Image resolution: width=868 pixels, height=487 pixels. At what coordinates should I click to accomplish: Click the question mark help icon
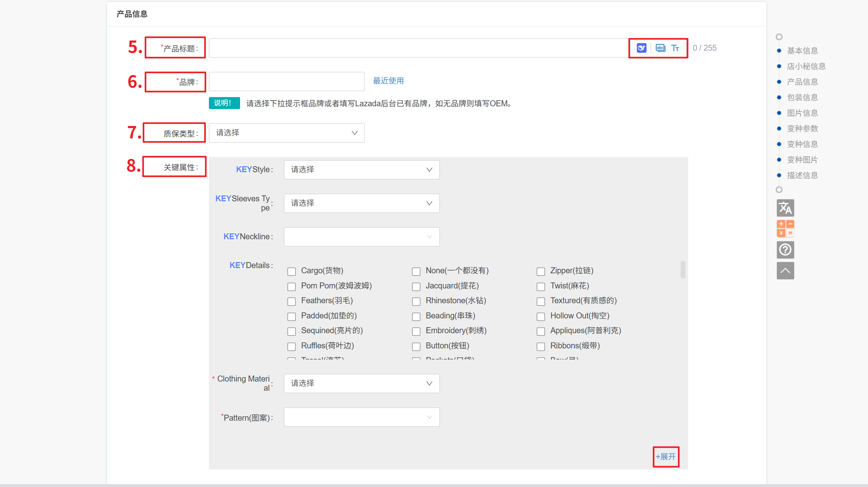tap(785, 250)
